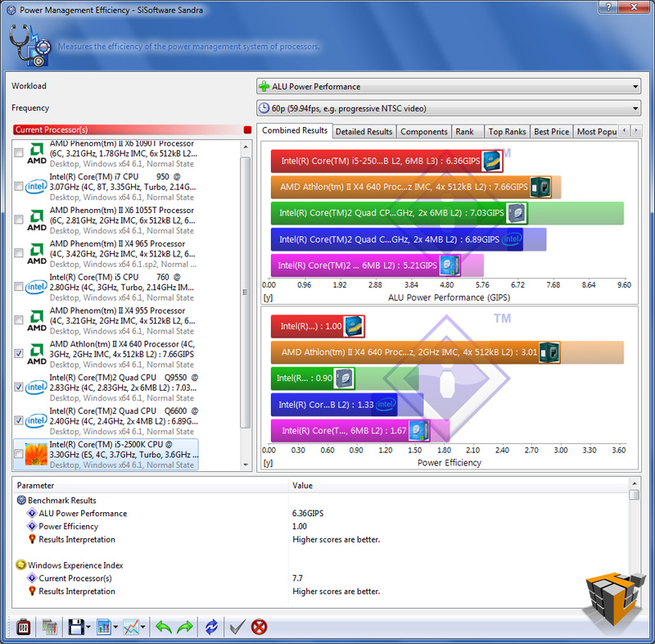Click the 7.7 Windows Experience Index value
This screenshot has width=655, height=644.
[297, 578]
